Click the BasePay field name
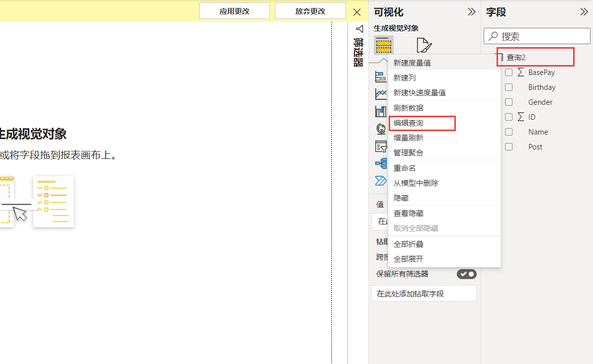This screenshot has width=593, height=364. point(541,72)
